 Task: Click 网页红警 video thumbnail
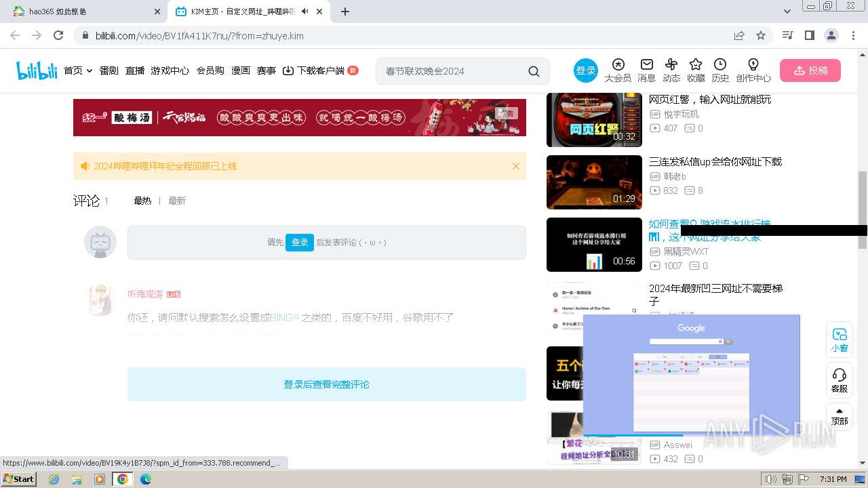click(x=594, y=120)
